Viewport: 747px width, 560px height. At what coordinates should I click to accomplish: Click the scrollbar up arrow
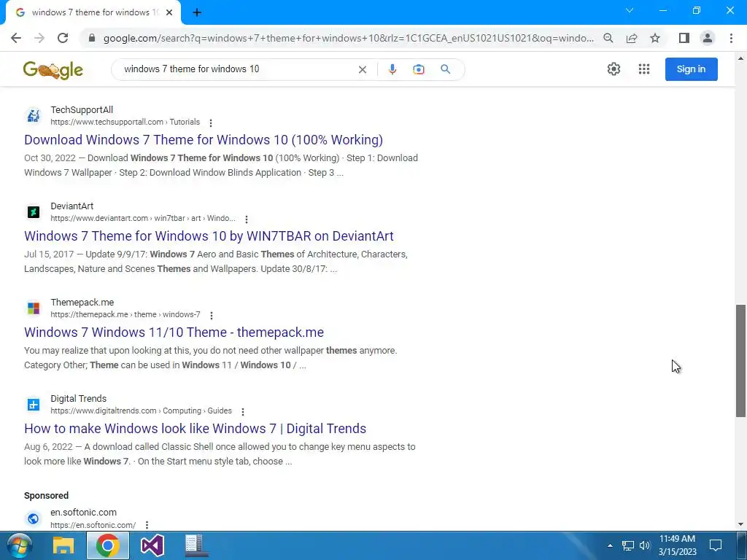click(741, 58)
